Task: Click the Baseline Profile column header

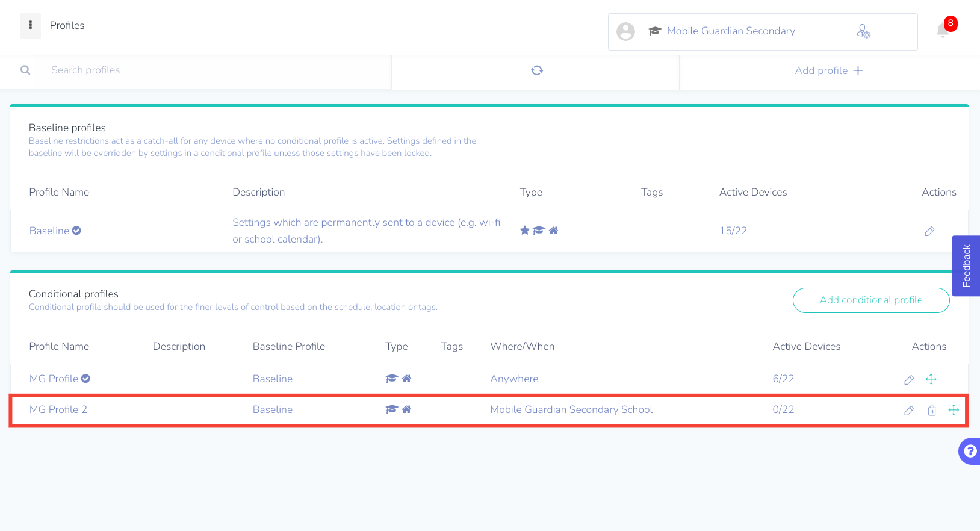Action: coord(289,346)
